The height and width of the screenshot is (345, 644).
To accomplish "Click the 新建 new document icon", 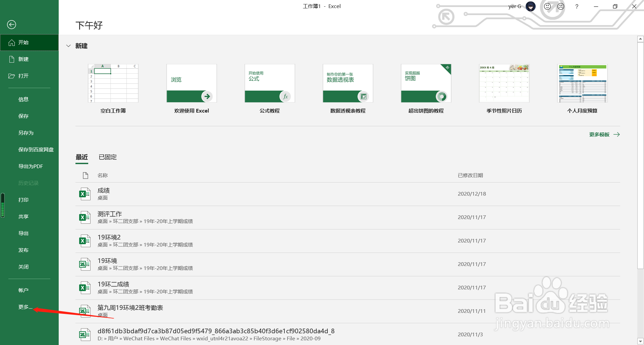I will pos(12,59).
